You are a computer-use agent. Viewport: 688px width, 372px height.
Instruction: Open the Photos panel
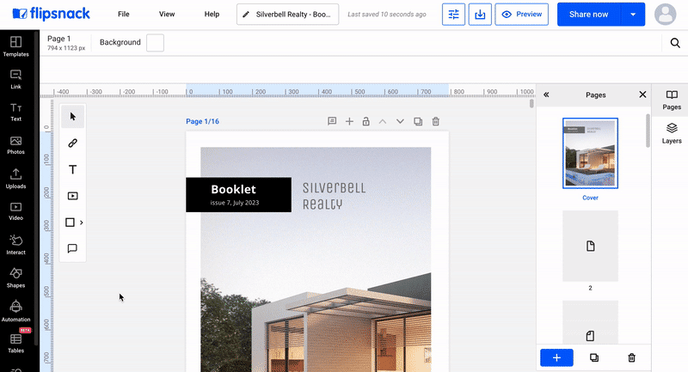click(x=16, y=145)
